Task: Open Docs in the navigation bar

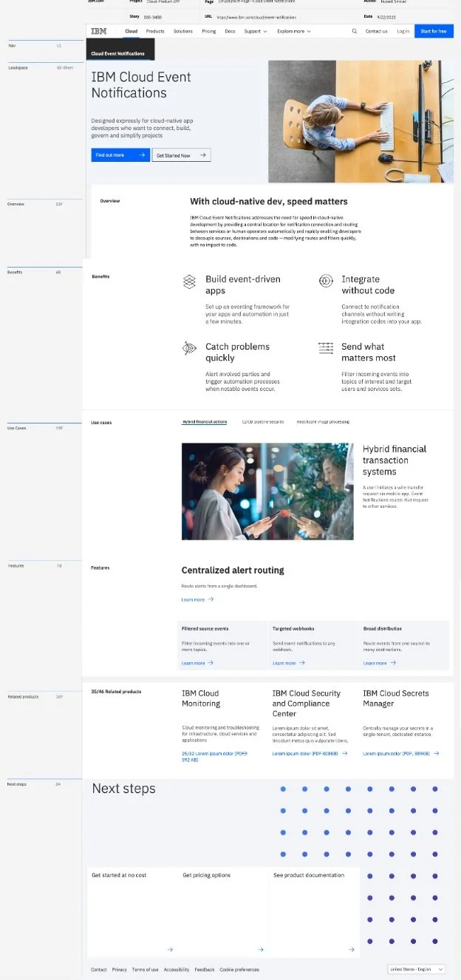Action: pyautogui.click(x=230, y=31)
